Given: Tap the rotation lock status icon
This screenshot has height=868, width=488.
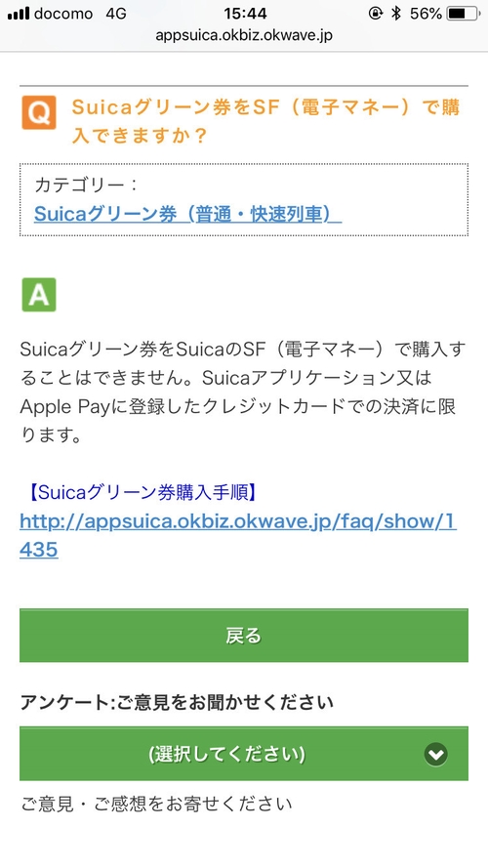Looking at the screenshot, I should (x=376, y=14).
